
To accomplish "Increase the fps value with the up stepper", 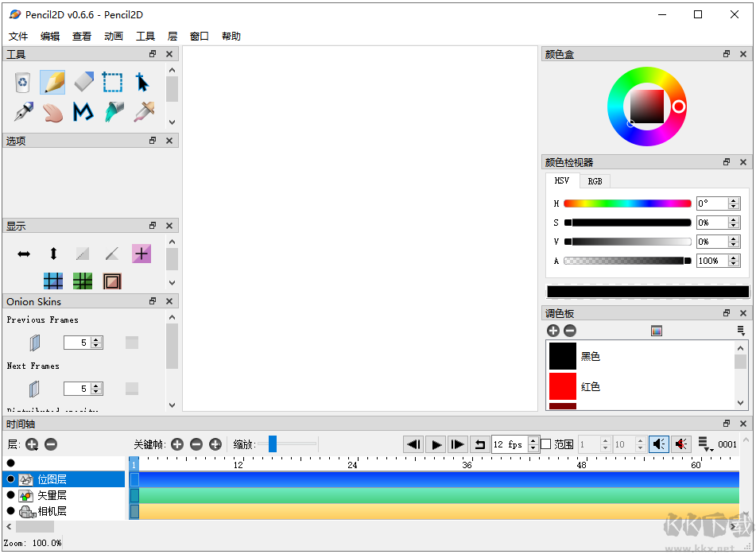I will pyautogui.click(x=534, y=440).
